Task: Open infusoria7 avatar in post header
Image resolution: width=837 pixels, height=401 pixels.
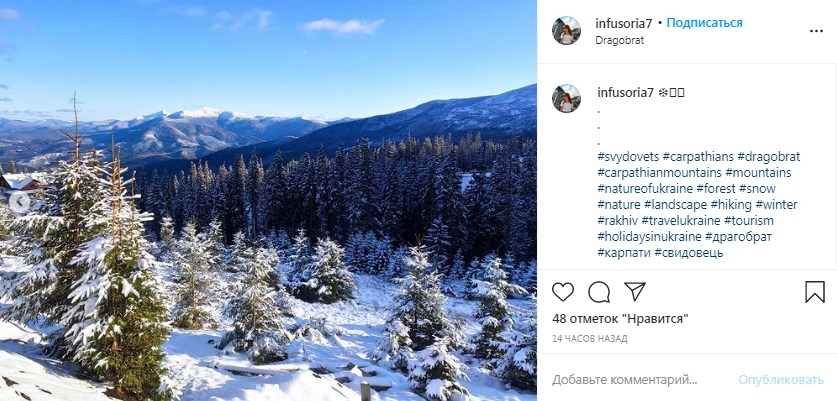Action: tap(567, 31)
